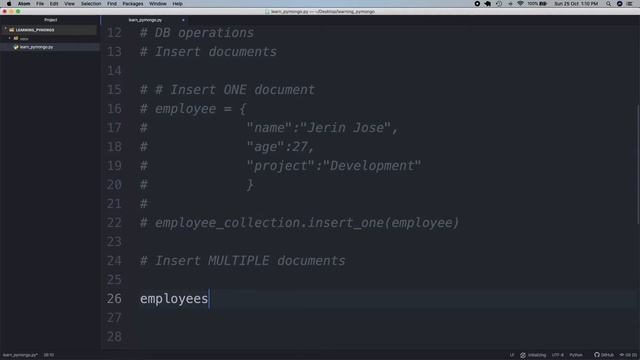Click the date and time in menu bar
Image resolution: width=640 pixels, height=360 pixels.
(x=576, y=4)
